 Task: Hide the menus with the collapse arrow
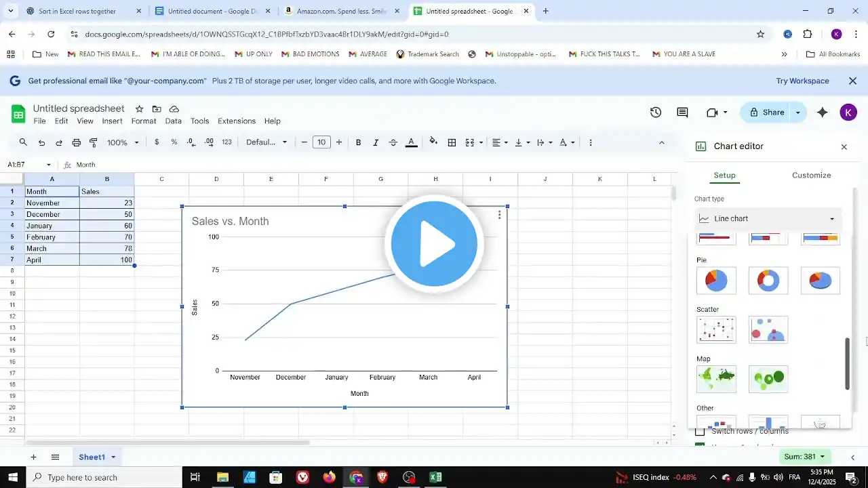[662, 142]
